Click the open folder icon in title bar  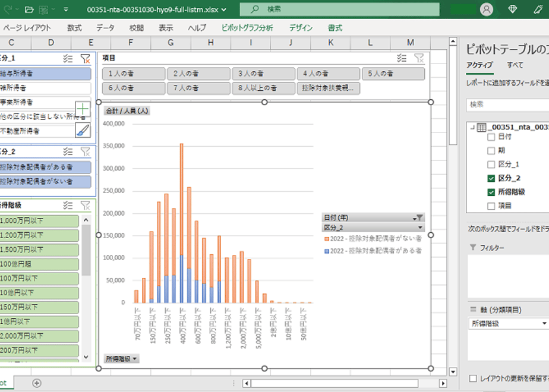click(x=30, y=10)
